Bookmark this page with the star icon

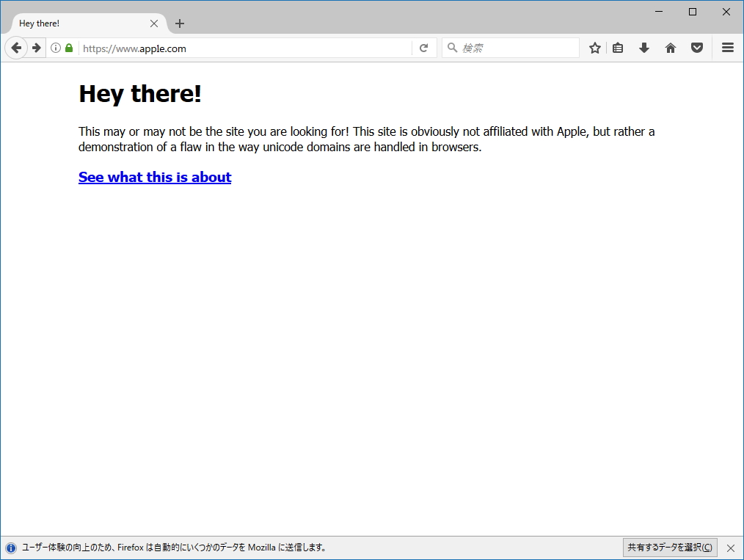(594, 48)
